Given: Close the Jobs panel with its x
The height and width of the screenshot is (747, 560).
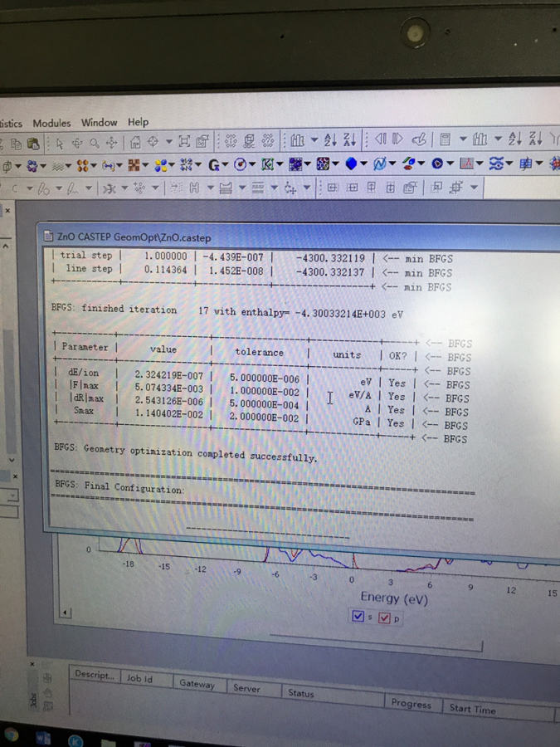Looking at the screenshot, I should (32, 664).
